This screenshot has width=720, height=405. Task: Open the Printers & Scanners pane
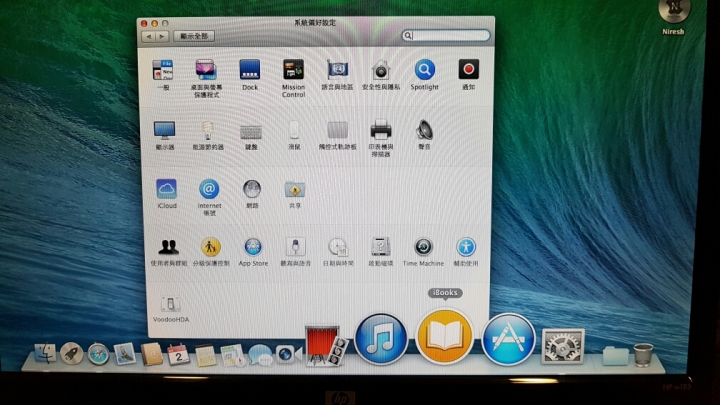coord(381,130)
